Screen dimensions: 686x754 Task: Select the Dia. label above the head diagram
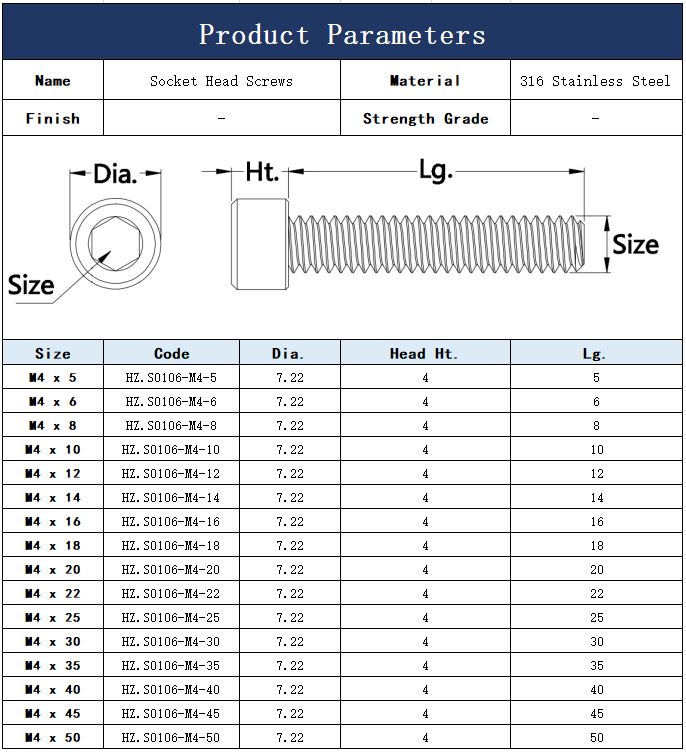(x=114, y=175)
